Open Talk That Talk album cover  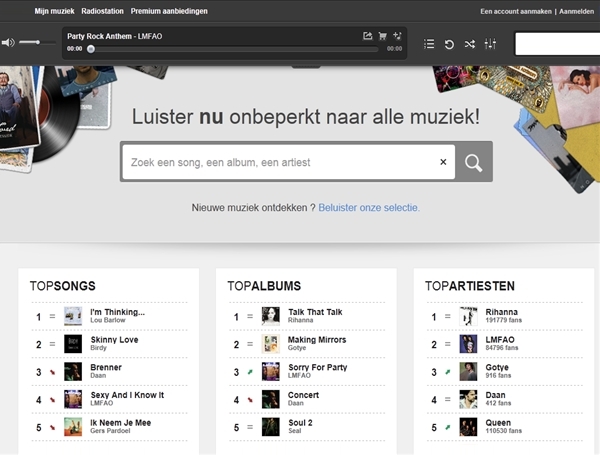click(x=271, y=316)
